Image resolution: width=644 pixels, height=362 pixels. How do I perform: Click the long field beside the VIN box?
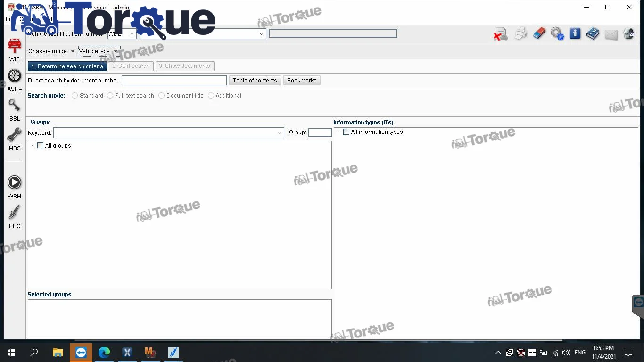333,33
